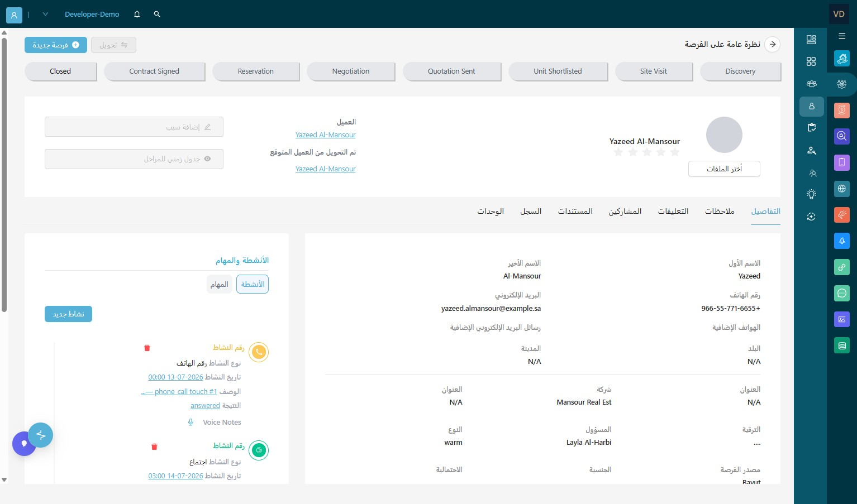Go back with the arrow next to نظرة عامة

(773, 44)
